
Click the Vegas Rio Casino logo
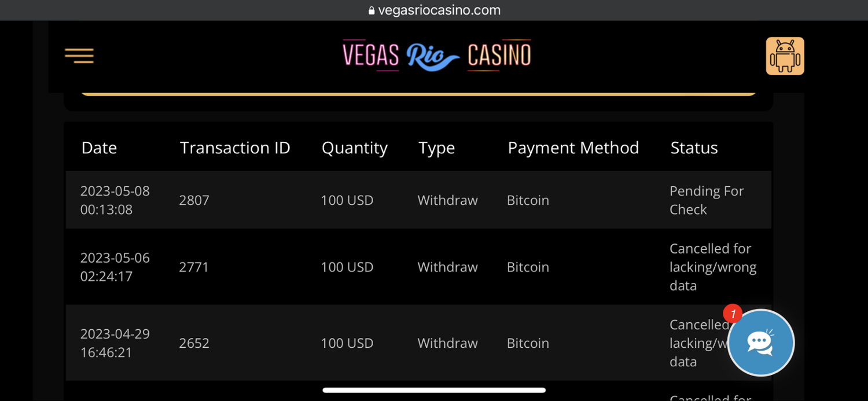(436, 56)
